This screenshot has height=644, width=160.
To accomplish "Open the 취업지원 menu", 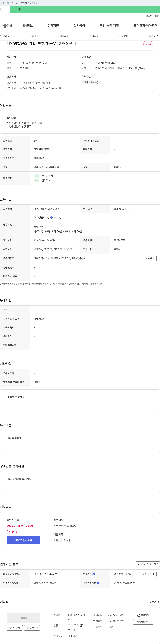I will (53, 25).
